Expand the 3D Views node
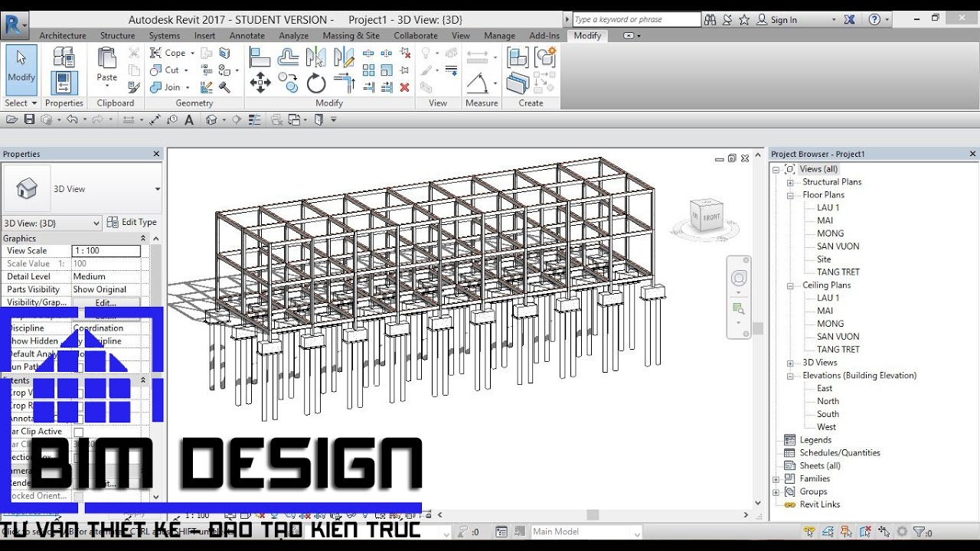 click(790, 363)
